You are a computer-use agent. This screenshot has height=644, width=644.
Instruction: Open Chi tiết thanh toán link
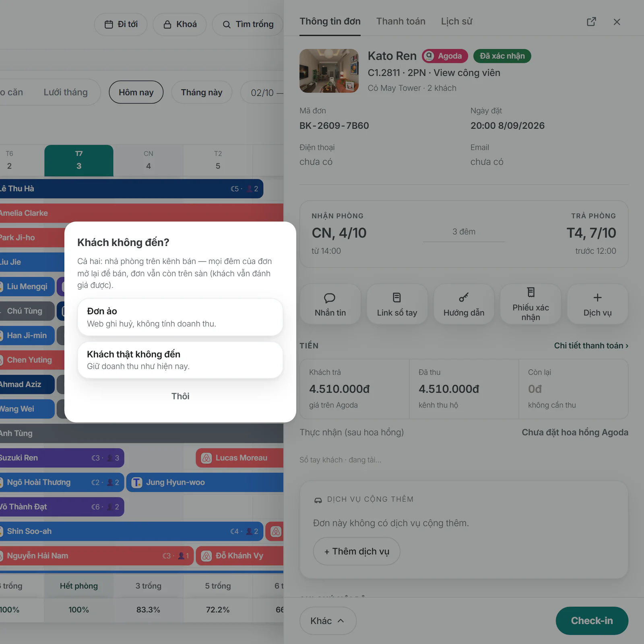pyautogui.click(x=591, y=346)
